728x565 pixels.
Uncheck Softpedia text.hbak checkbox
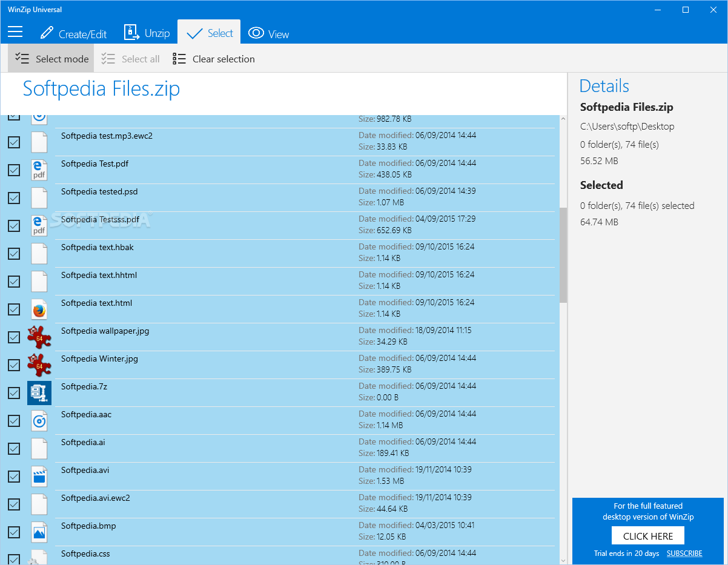pyautogui.click(x=14, y=254)
